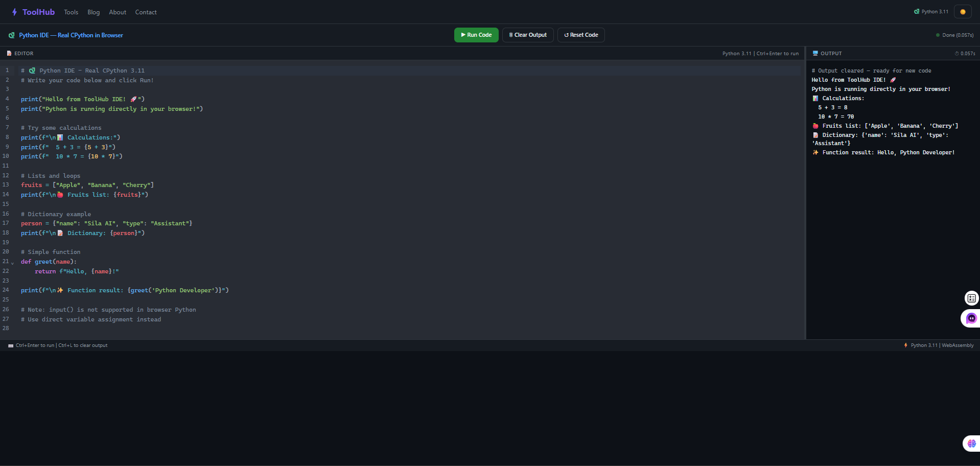
Task: Click the person dictionary assignment line
Action: (107, 223)
